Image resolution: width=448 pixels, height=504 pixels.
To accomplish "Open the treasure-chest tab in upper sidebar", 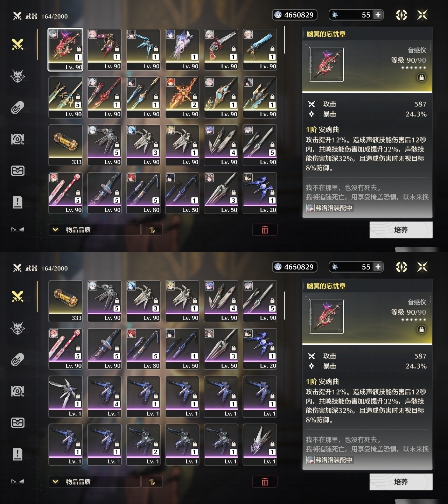I will (17, 171).
